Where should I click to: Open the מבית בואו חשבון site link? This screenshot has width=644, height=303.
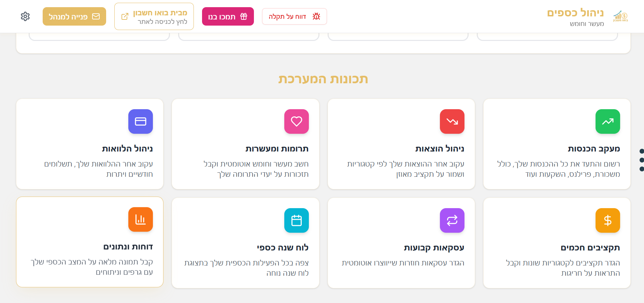point(154,16)
